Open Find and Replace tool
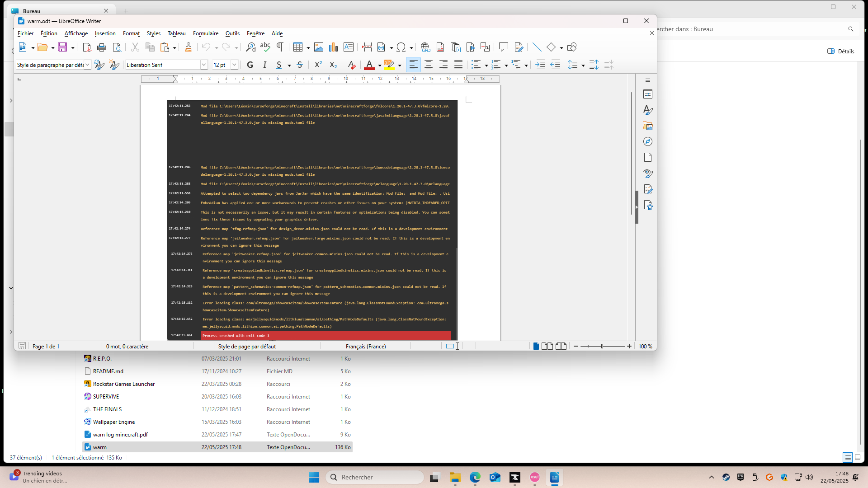The width and height of the screenshot is (868, 488). pyautogui.click(x=250, y=47)
